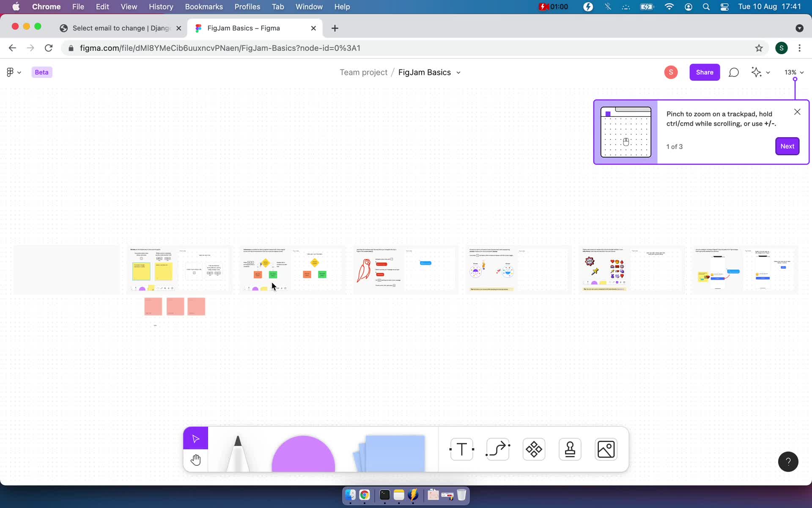Select the Stamp tool
This screenshot has height=508, width=812.
pyautogui.click(x=569, y=449)
